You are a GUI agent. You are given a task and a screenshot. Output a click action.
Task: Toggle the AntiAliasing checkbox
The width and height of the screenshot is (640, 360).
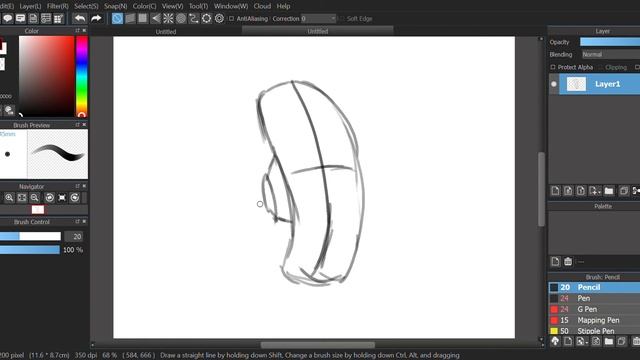[231, 18]
